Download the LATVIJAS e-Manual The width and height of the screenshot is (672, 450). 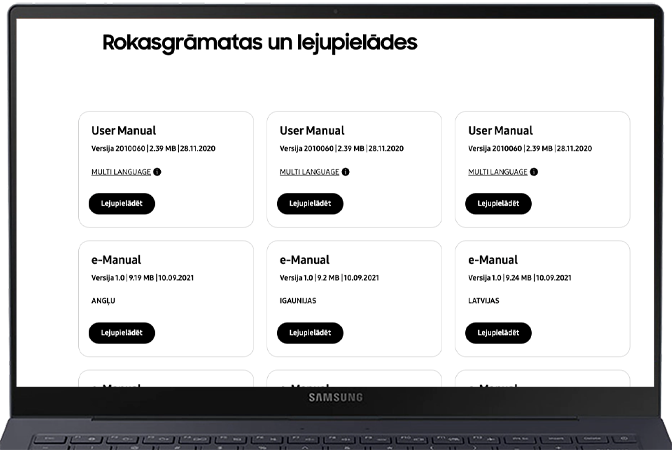pos(498,333)
